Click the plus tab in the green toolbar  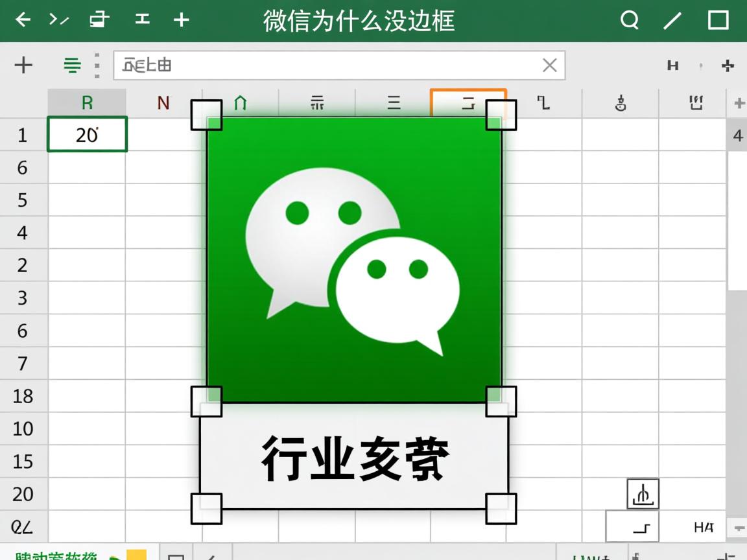(182, 20)
